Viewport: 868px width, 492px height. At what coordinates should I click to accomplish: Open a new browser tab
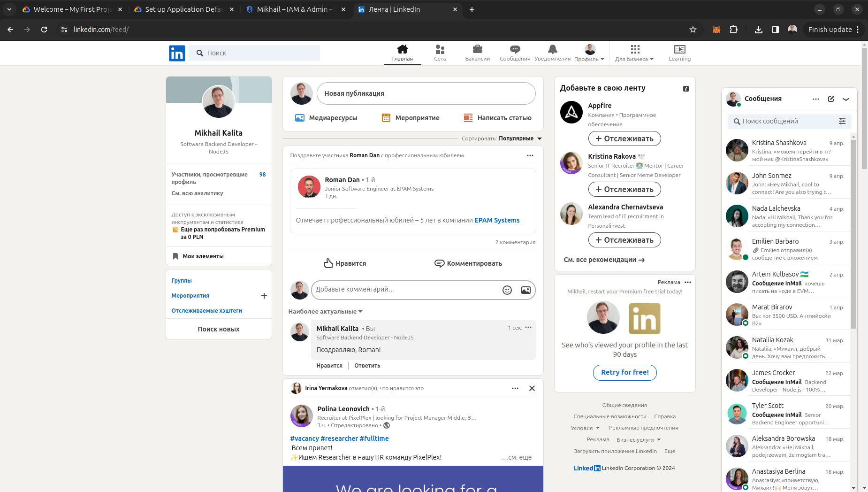point(472,9)
